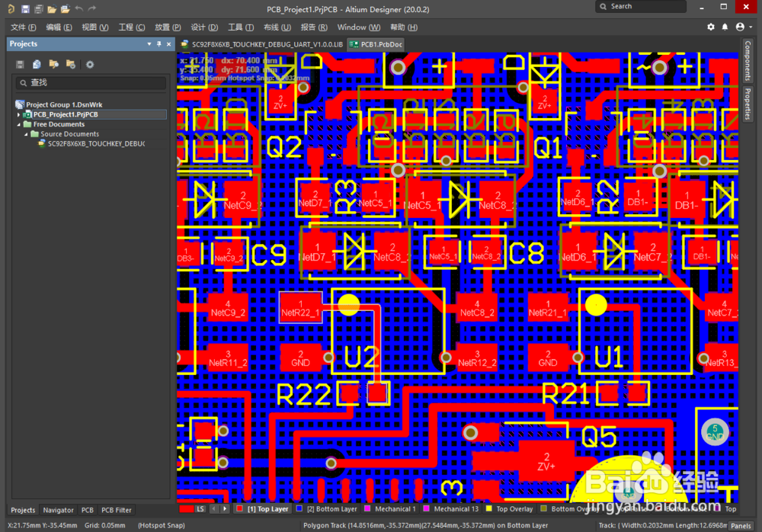The image size is (762, 532).
Task: Click the LS layer set button
Action: tap(200, 509)
